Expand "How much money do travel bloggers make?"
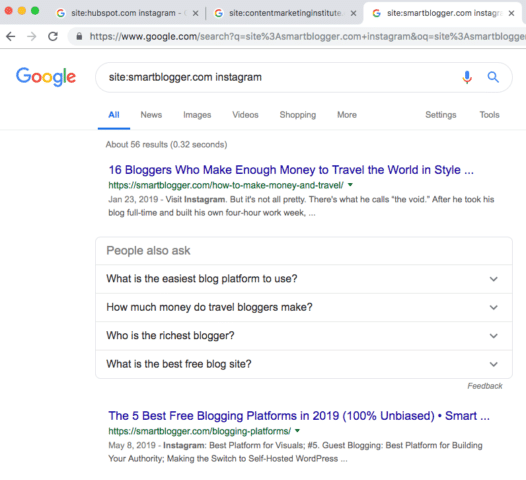Image resolution: width=526 pixels, height=480 pixels. coord(304,307)
